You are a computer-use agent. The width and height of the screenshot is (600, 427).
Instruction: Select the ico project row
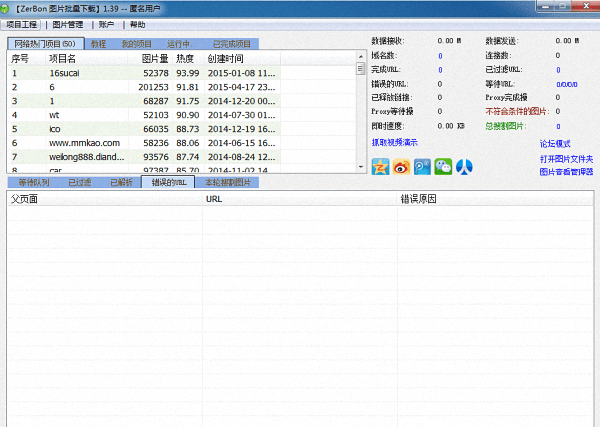pyautogui.click(x=144, y=129)
